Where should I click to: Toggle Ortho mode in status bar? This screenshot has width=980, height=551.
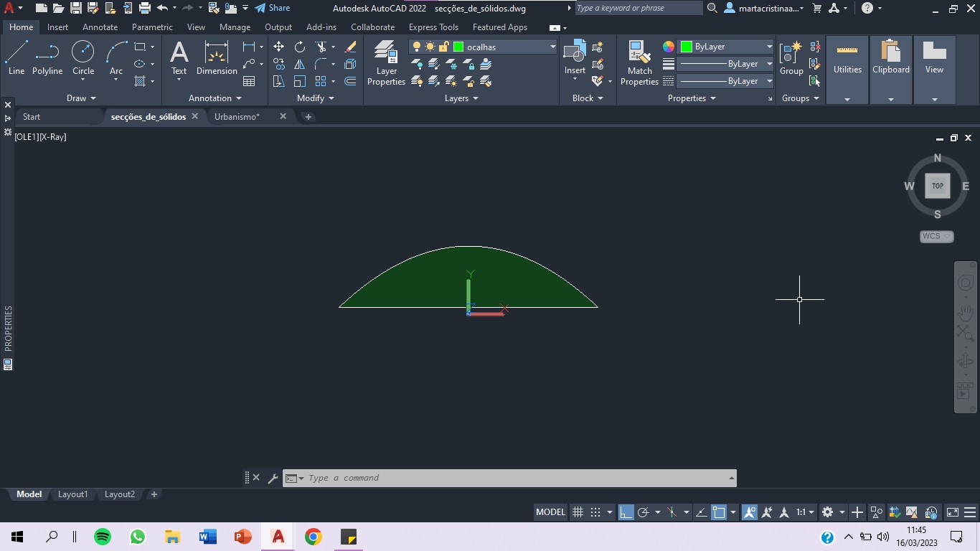(x=626, y=512)
